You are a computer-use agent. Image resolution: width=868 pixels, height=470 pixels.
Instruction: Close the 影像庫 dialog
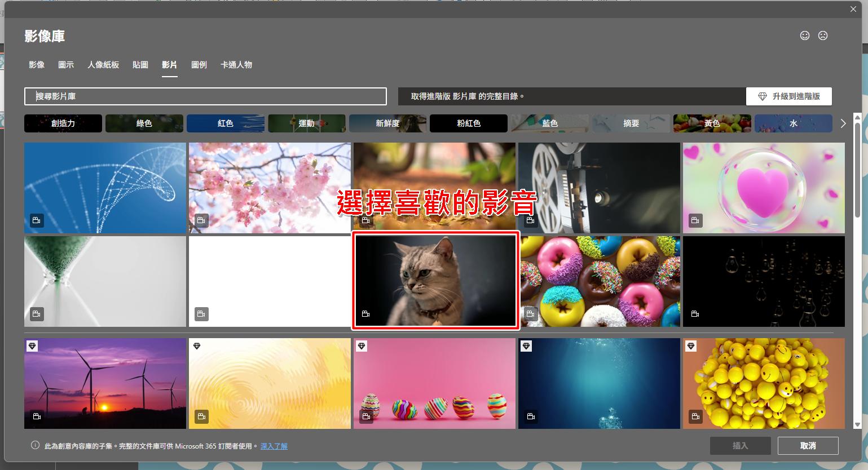coord(854,9)
